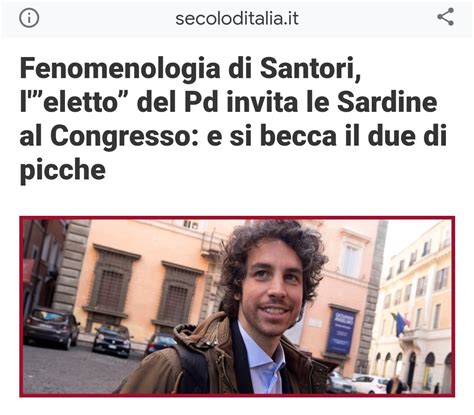Click the red border of the photo
The image size is (474, 415).
(x=237, y=218)
